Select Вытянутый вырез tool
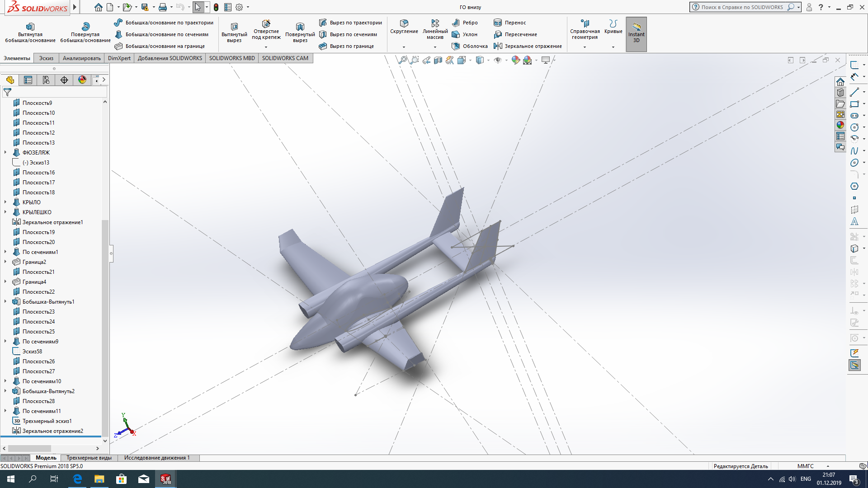 point(234,33)
